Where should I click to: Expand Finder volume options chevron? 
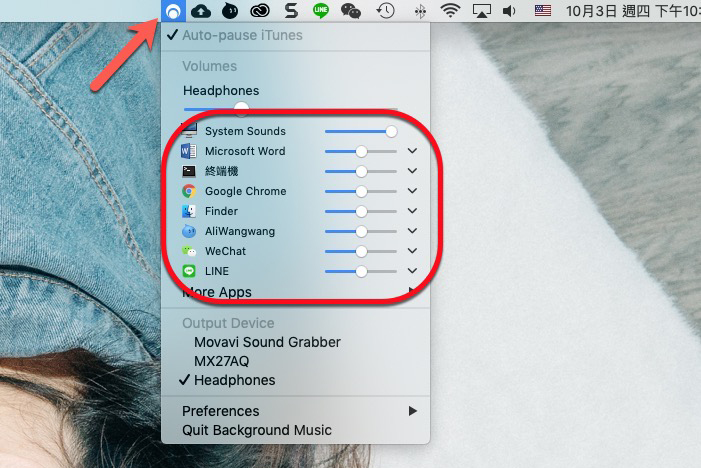(412, 211)
